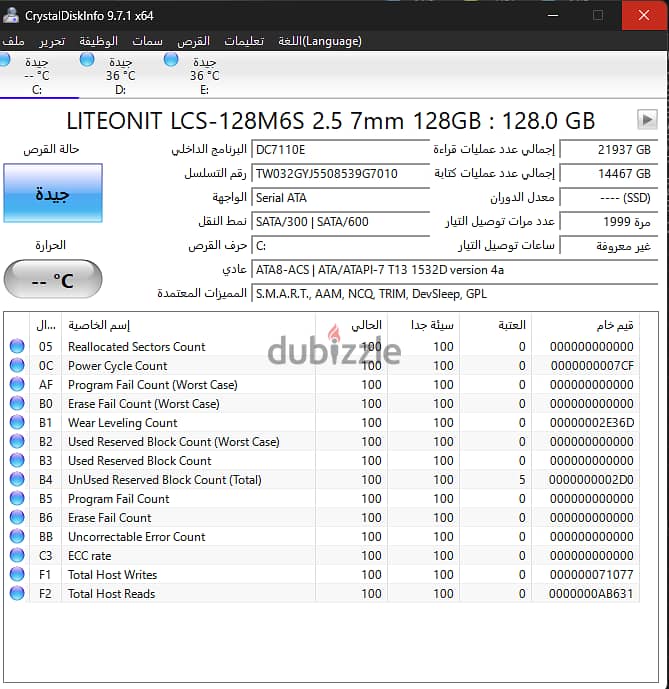Click power on count value 1999 مرة
This screenshot has height=689, width=669.
pos(609,221)
